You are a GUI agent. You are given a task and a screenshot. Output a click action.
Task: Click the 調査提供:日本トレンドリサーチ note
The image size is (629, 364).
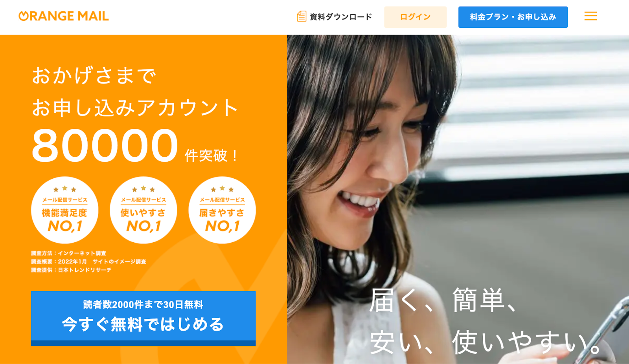[72, 270]
